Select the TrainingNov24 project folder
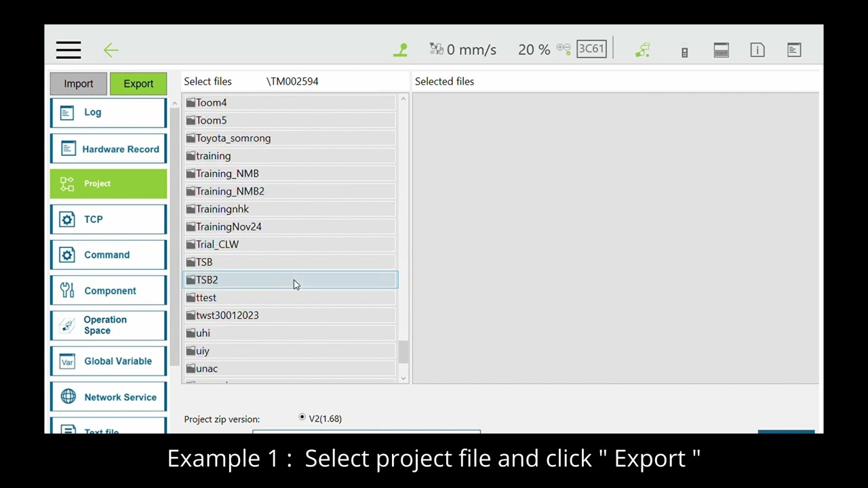 click(x=290, y=226)
